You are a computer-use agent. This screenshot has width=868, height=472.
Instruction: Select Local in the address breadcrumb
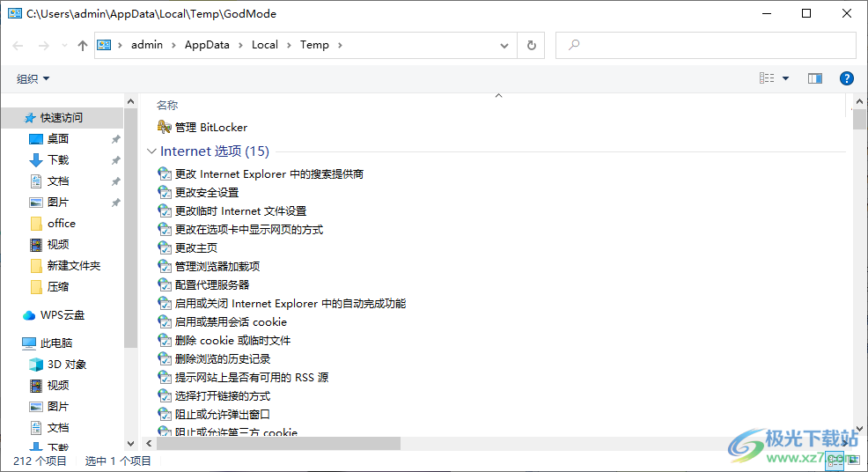pyautogui.click(x=265, y=45)
